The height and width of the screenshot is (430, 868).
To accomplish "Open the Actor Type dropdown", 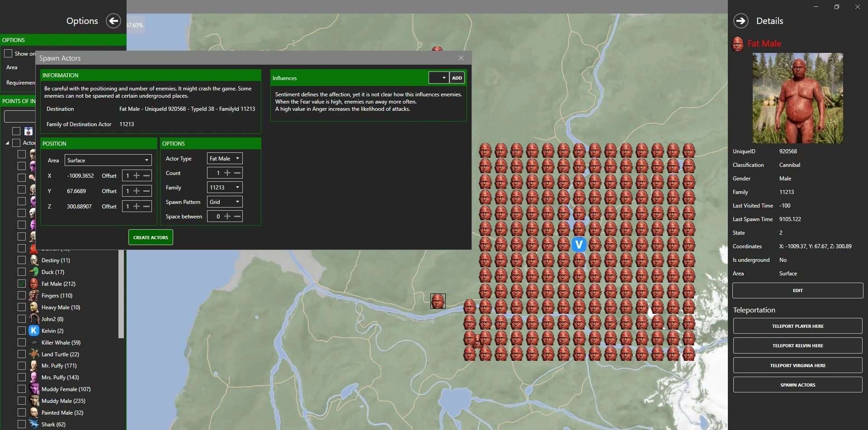I will 225,158.
